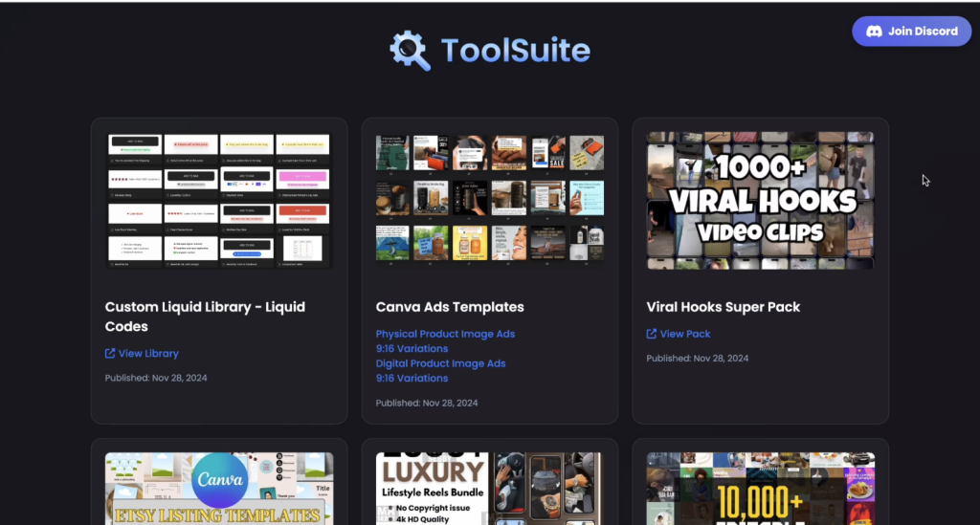Click published date under View Library

[156, 378]
